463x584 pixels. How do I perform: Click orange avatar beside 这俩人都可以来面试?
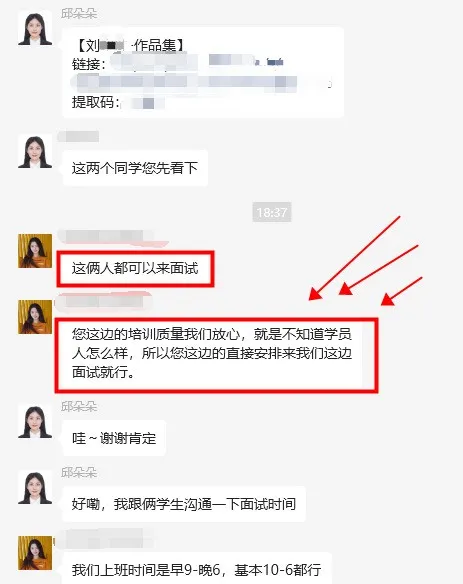click(35, 251)
